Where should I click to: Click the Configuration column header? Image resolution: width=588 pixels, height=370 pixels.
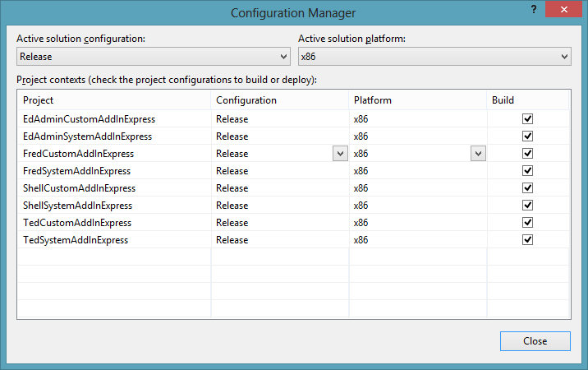click(280, 100)
